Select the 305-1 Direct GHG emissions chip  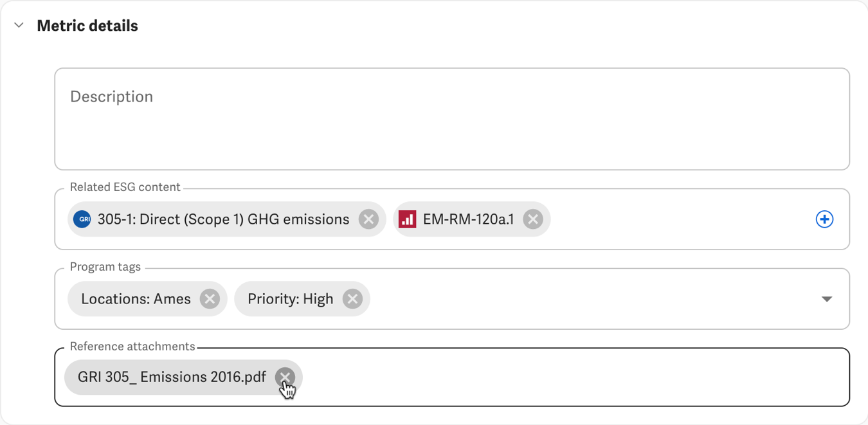[x=223, y=219]
